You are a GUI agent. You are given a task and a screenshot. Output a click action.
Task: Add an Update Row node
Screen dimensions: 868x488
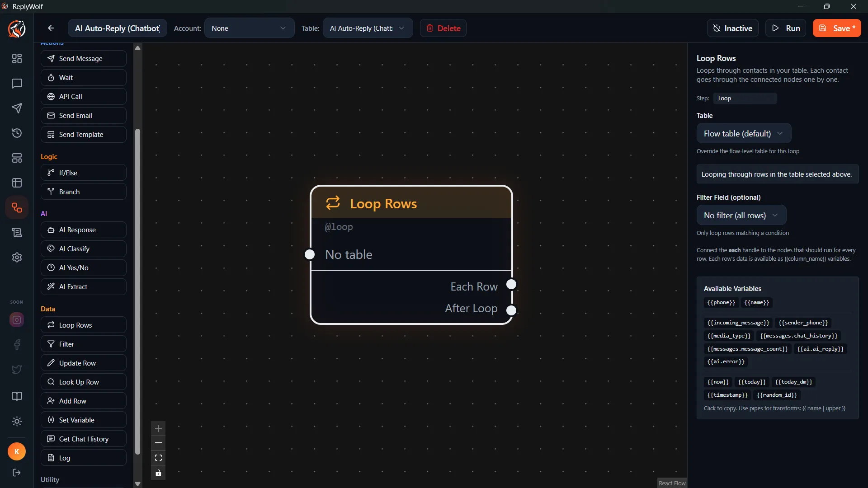pyautogui.click(x=84, y=363)
